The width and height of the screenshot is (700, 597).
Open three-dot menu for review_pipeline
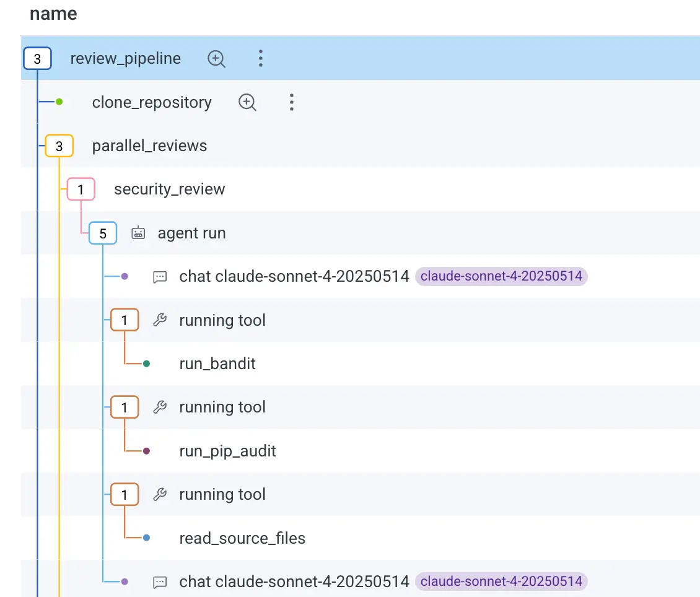tap(261, 59)
